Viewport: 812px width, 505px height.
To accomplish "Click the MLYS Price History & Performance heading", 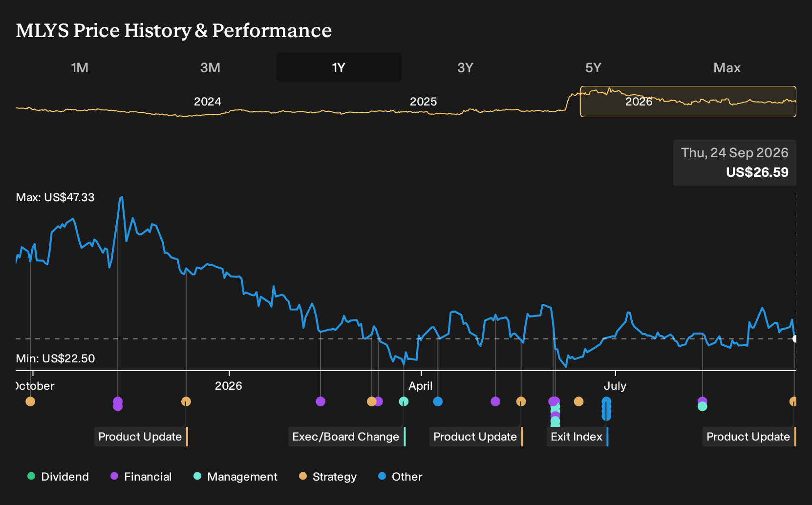I will [x=174, y=30].
